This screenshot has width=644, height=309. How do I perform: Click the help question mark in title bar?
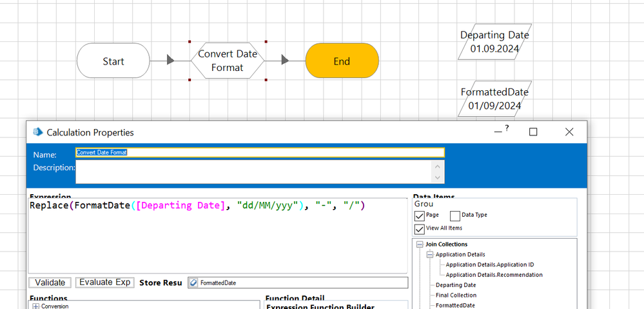[507, 128]
